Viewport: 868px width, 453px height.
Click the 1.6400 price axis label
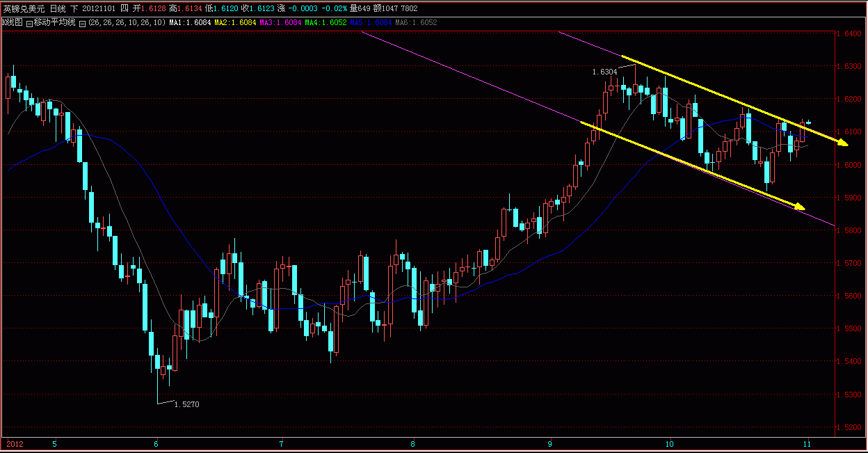pyautogui.click(x=851, y=33)
